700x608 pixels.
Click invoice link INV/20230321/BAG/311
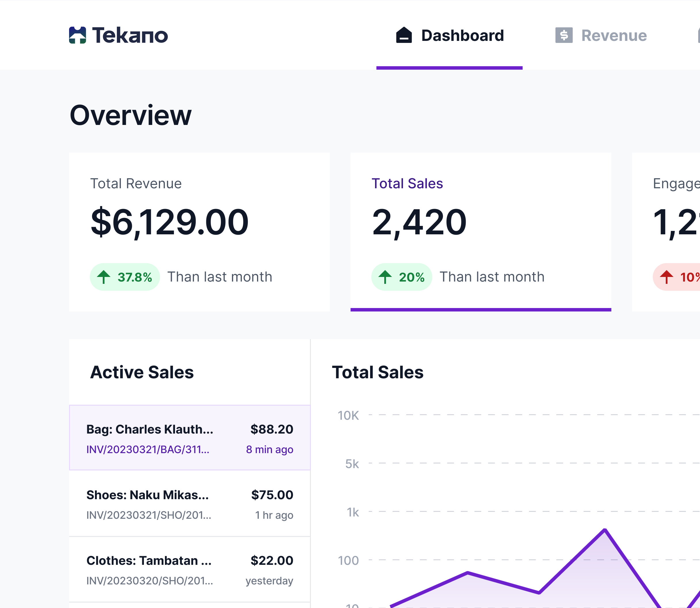[148, 450]
